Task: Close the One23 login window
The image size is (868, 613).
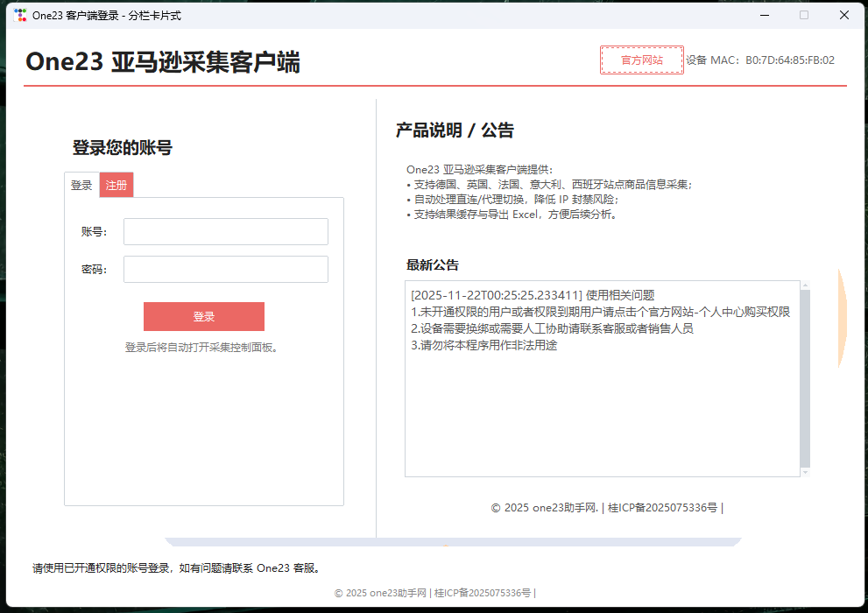Action: [x=843, y=15]
